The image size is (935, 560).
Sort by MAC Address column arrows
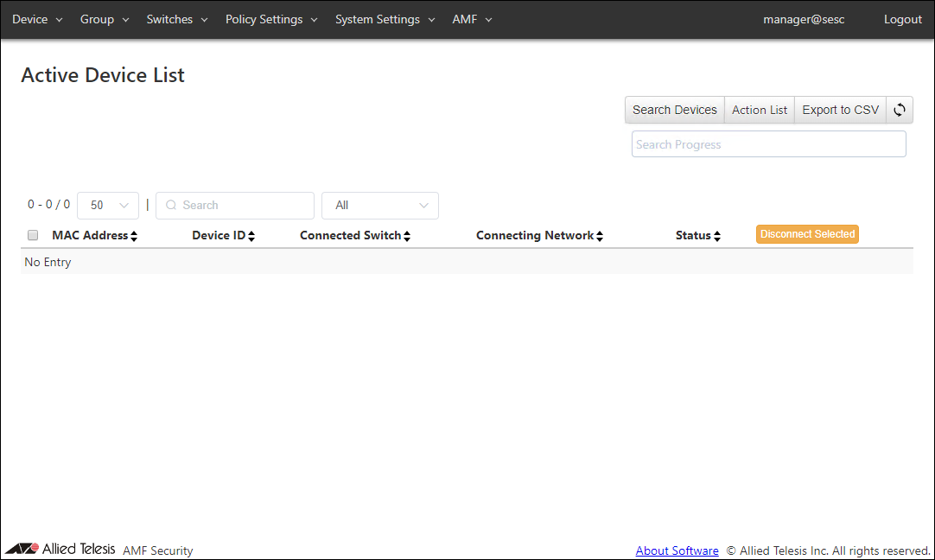pos(134,236)
